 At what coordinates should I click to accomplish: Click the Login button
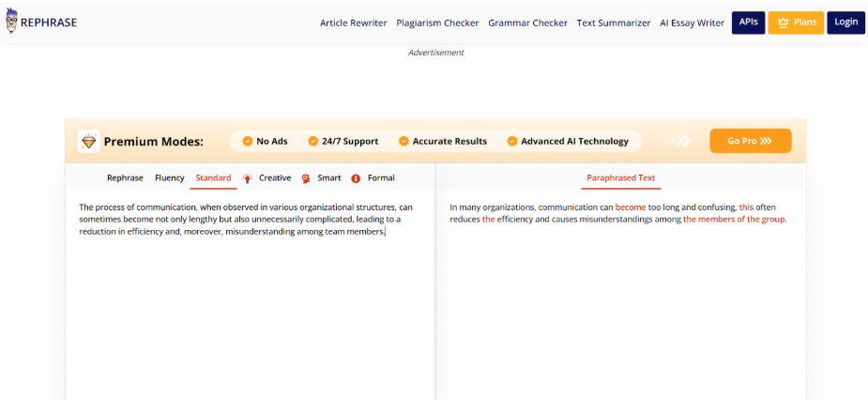(x=845, y=22)
